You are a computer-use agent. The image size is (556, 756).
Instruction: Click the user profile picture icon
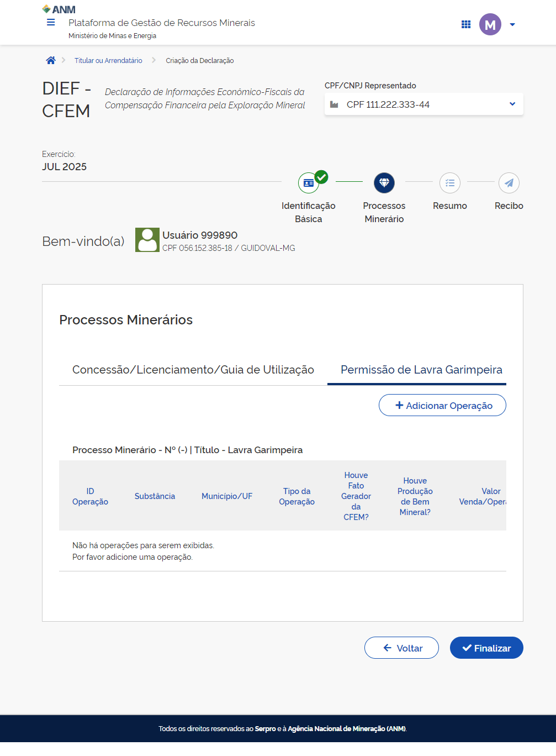point(147,240)
